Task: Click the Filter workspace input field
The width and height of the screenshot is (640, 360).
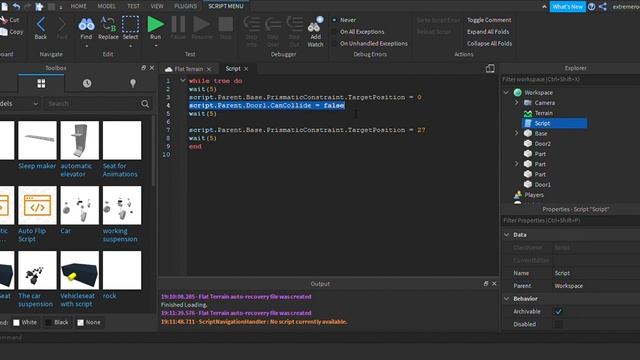Action: (571, 79)
